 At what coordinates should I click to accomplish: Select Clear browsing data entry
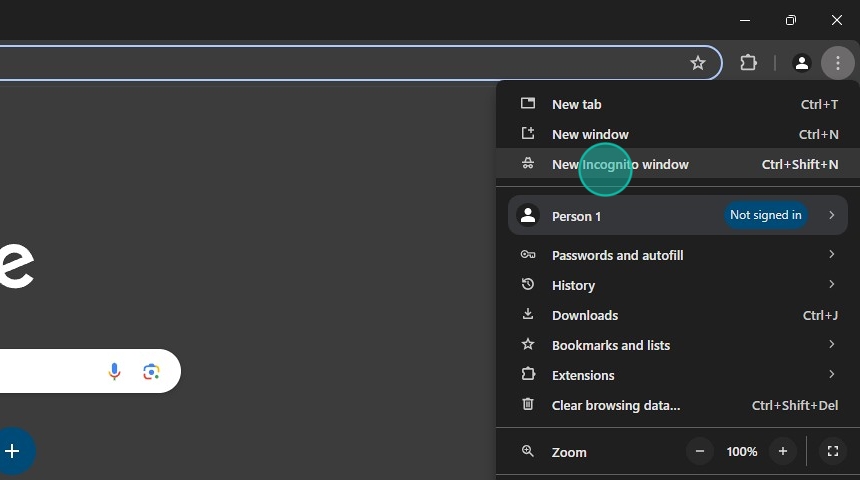[678, 405]
